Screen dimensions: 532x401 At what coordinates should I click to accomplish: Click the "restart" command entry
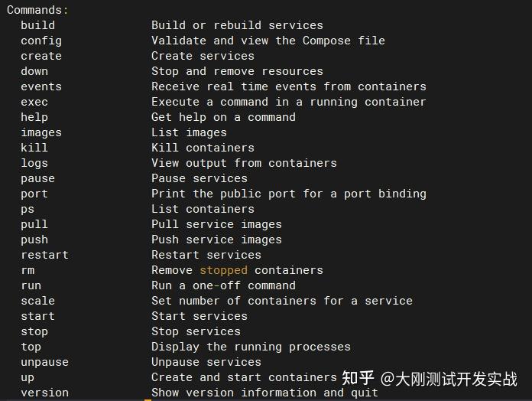pyautogui.click(x=44, y=255)
